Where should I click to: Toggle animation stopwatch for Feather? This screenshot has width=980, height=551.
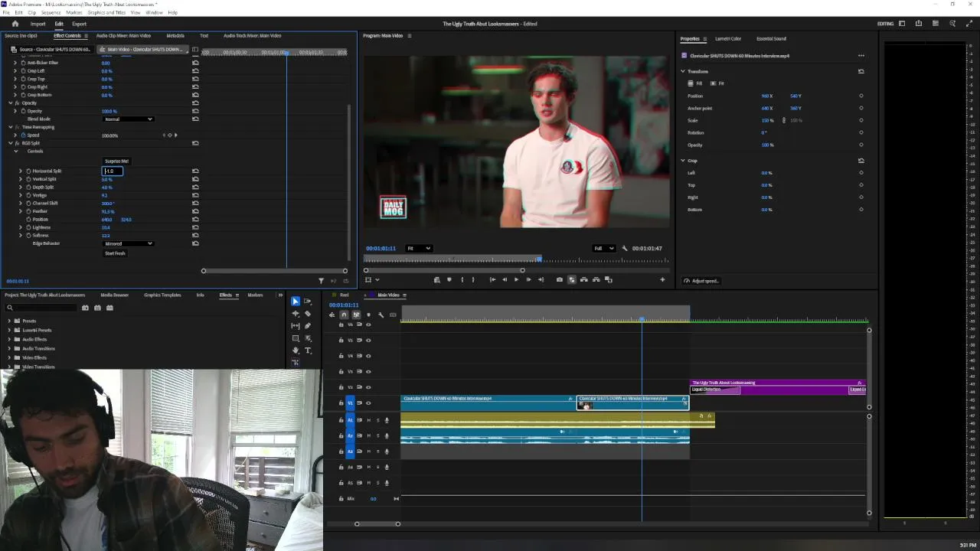(x=29, y=211)
